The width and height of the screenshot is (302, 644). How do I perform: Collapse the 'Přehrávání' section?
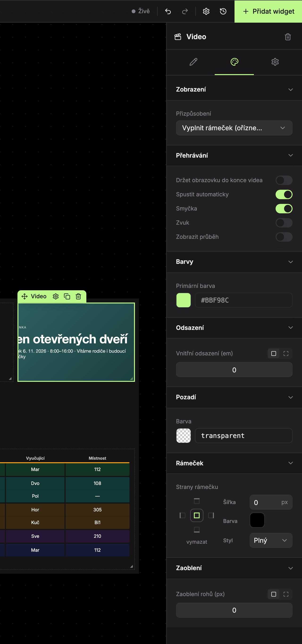[x=234, y=155]
